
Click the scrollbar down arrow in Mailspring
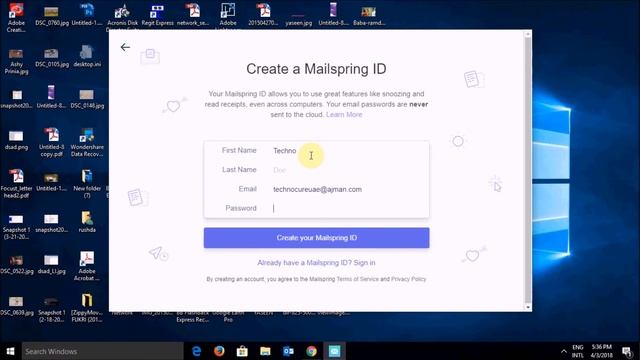[528, 307]
